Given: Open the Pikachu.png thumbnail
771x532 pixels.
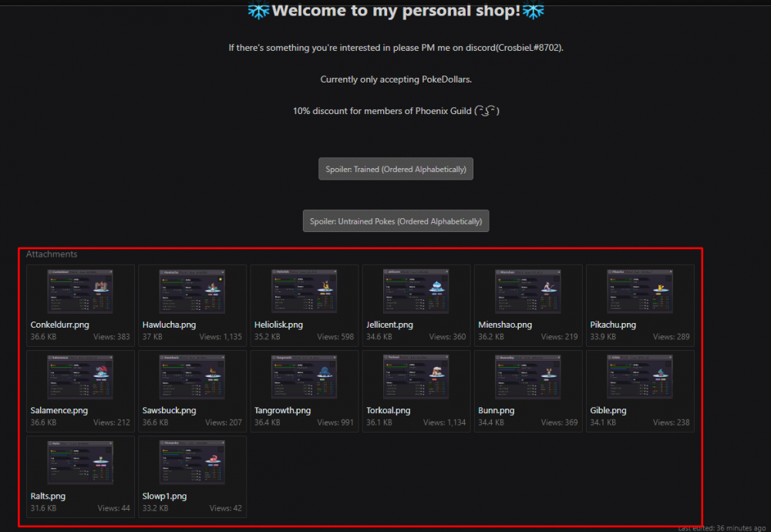Looking at the screenshot, I should [x=640, y=291].
